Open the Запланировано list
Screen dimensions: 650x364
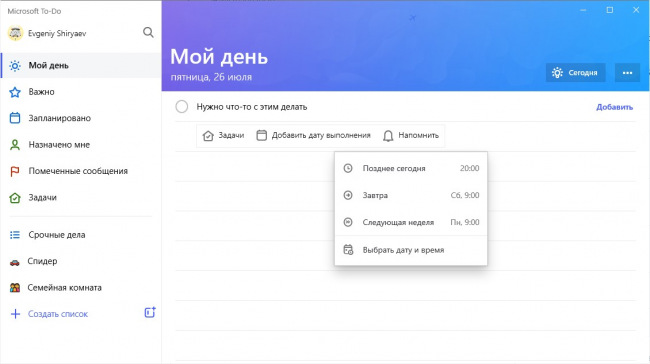click(81, 118)
